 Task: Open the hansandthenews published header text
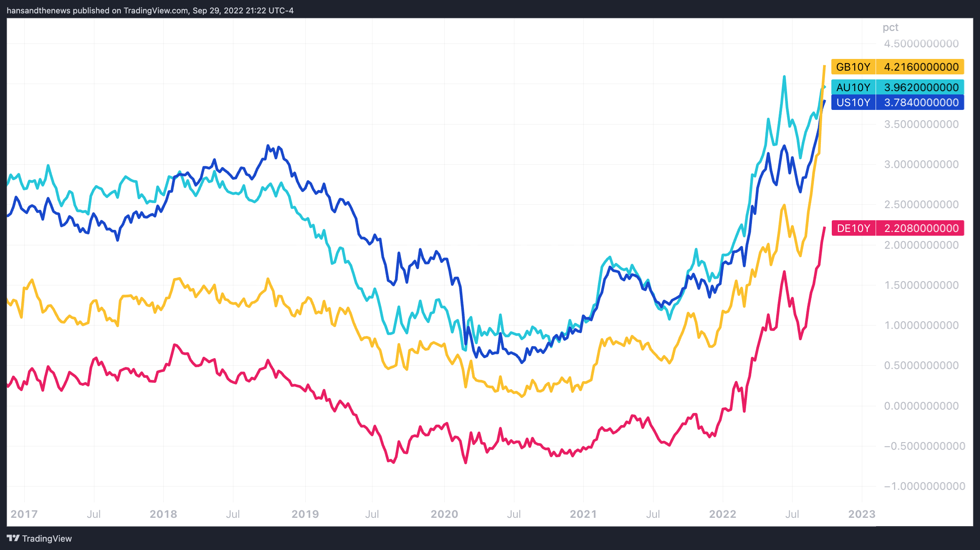tap(150, 10)
